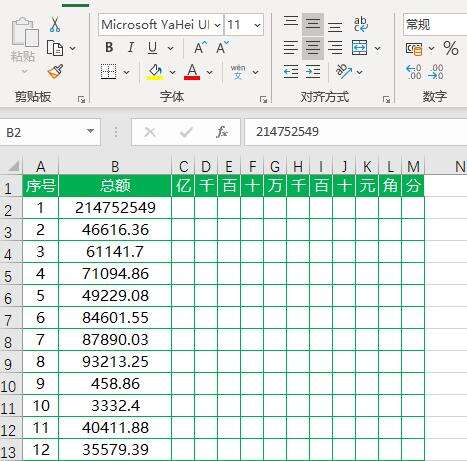Viewport: 467px width, 461px height.
Task: Expand the font size dropdown
Action: pyautogui.click(x=257, y=25)
